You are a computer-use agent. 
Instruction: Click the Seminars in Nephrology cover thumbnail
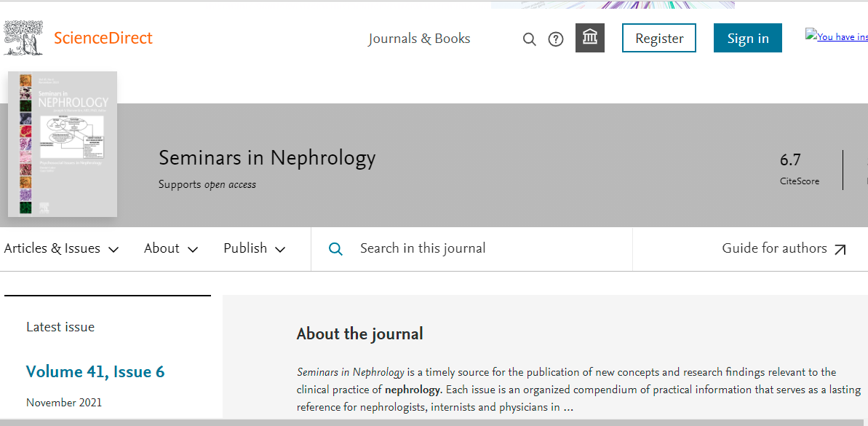(x=63, y=143)
